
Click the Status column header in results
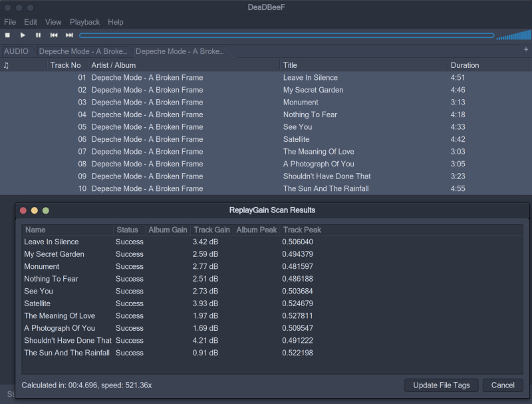pos(129,230)
